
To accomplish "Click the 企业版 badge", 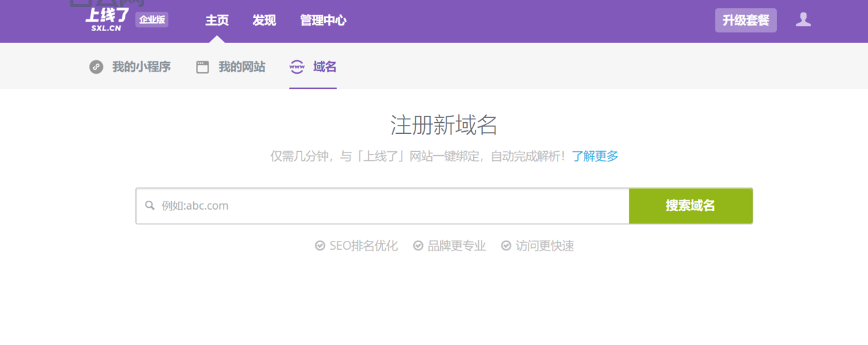I will tap(152, 20).
